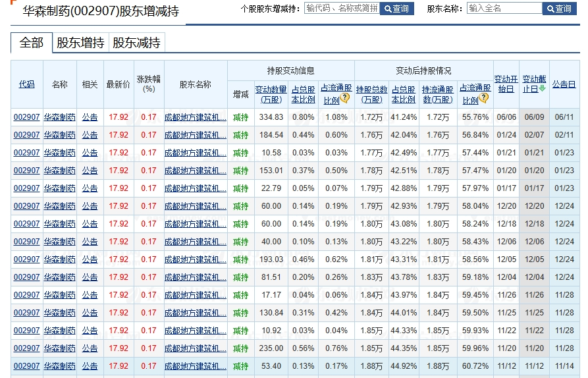The height and width of the screenshot is (378, 588).
Task: Open 公告 link in the 235.00 row
Action: pos(90,348)
